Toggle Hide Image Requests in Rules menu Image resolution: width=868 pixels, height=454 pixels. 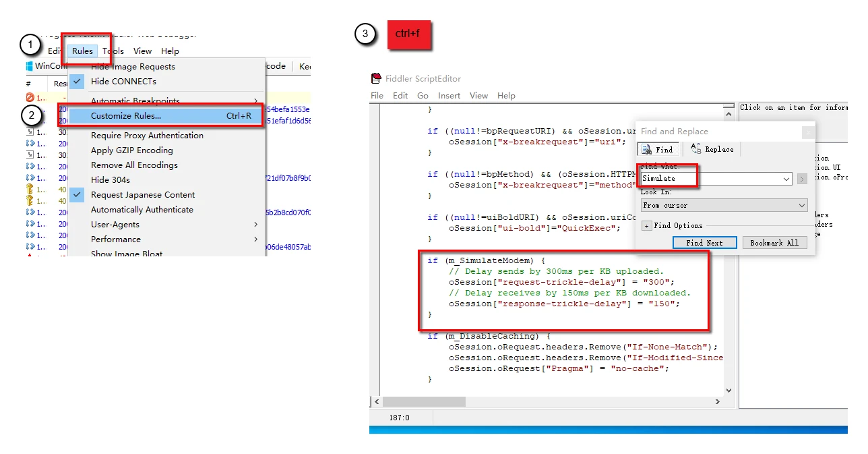click(133, 67)
